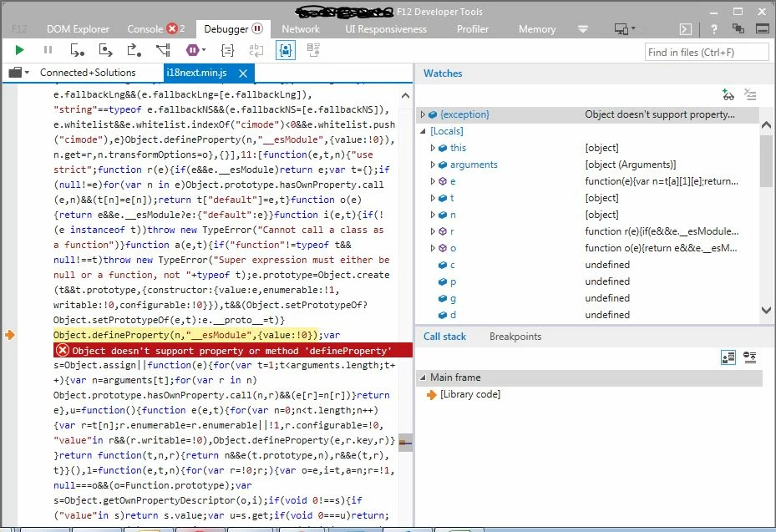Open the folder file picker icon
The width and height of the screenshot is (776, 532).
click(15, 73)
